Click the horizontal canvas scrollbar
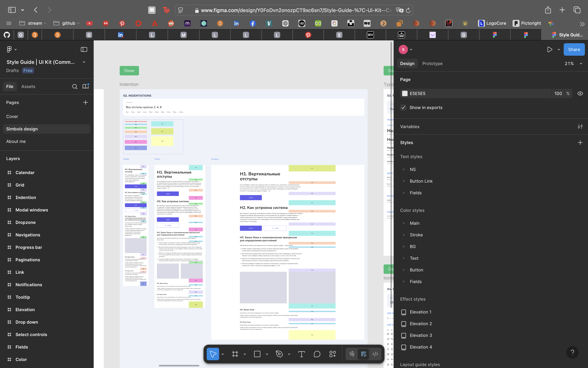 click(179, 366)
